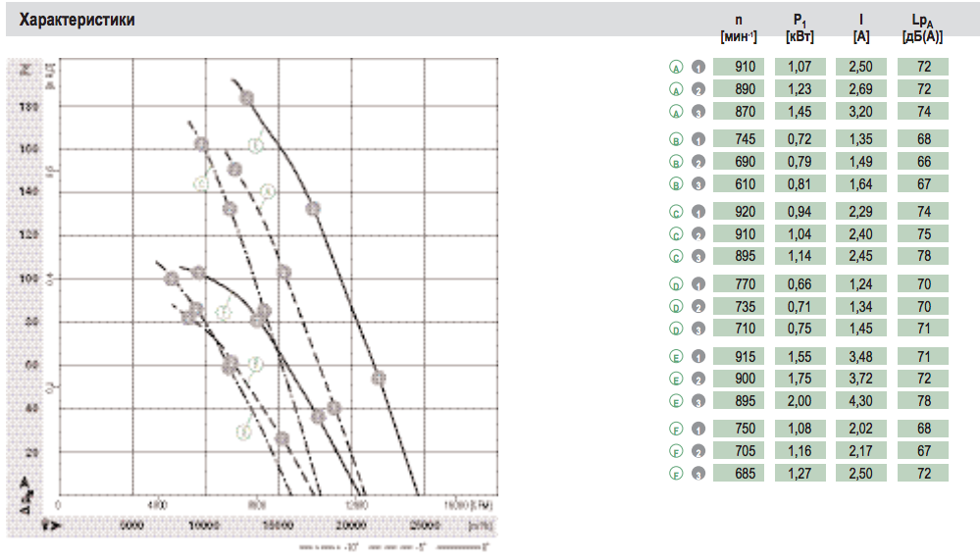Select the gray number 2 marker in the 690 rpm row

698,162
